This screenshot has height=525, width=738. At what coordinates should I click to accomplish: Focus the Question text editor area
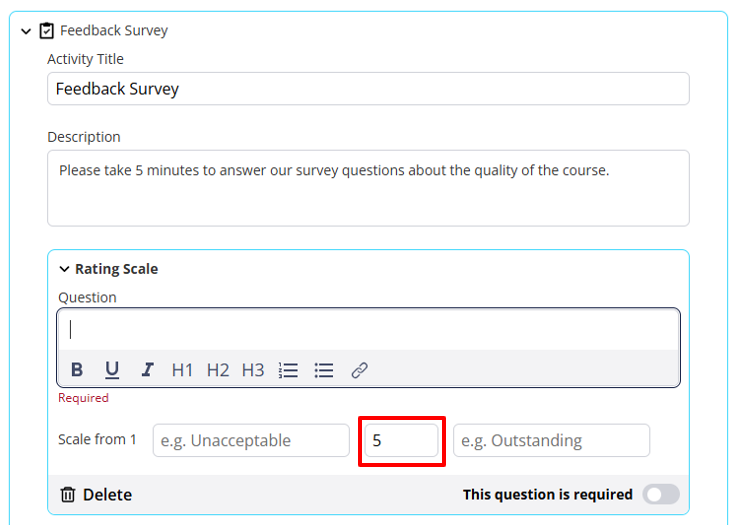(x=368, y=330)
